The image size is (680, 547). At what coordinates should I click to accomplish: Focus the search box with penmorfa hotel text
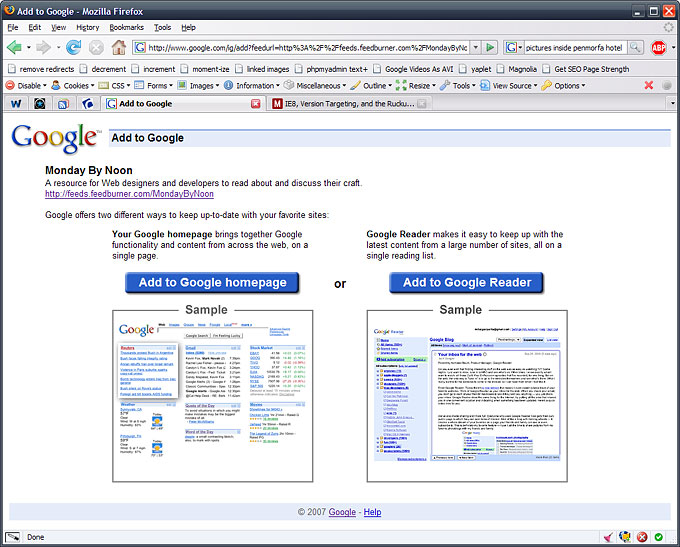coord(574,47)
